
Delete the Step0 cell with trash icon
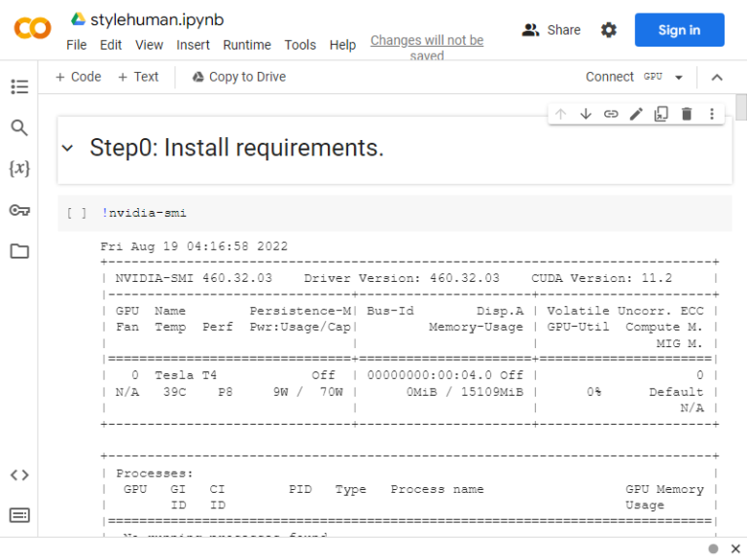tap(687, 114)
